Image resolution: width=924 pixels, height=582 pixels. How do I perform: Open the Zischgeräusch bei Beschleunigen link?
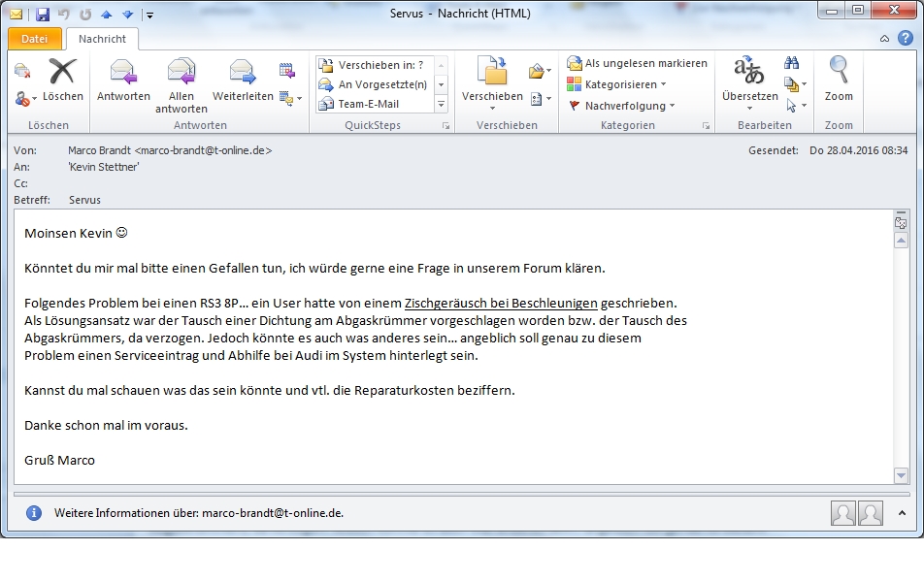pos(501,303)
